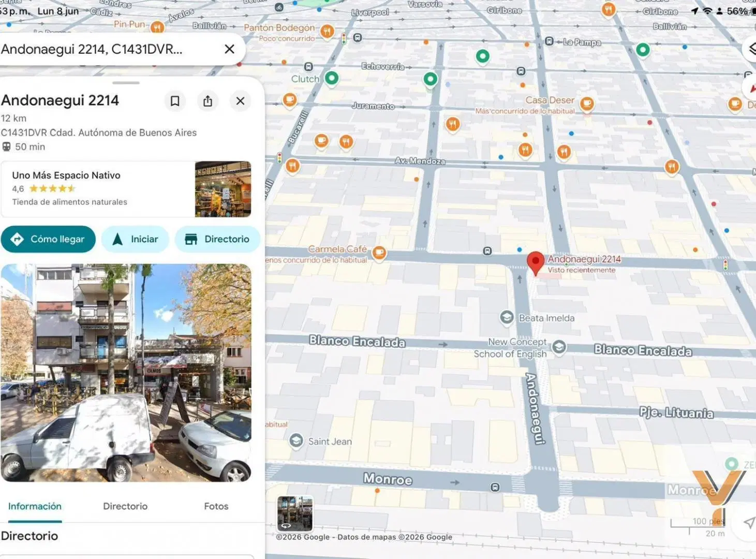Open the Street View preview on the map
Viewport: 756px width, 559px height.
point(295,513)
